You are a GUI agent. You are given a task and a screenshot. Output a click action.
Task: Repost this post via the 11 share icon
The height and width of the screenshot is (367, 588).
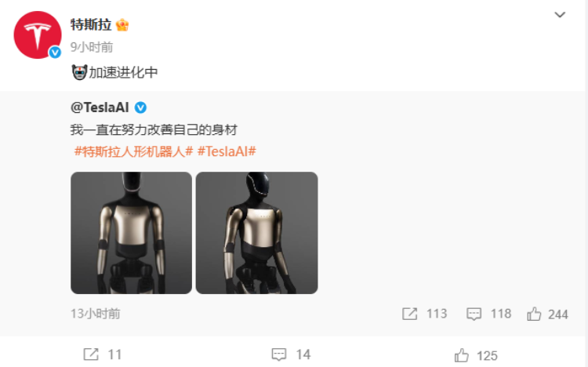[x=91, y=354]
